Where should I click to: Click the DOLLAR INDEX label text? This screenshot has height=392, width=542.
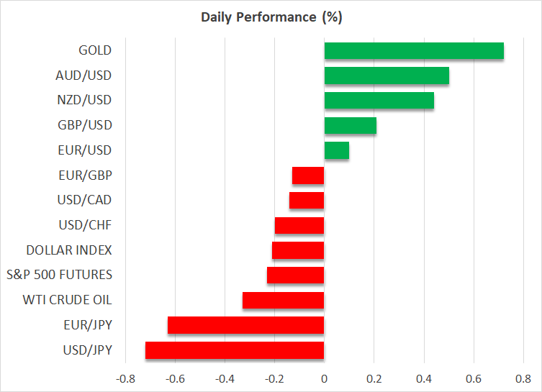[x=69, y=250]
